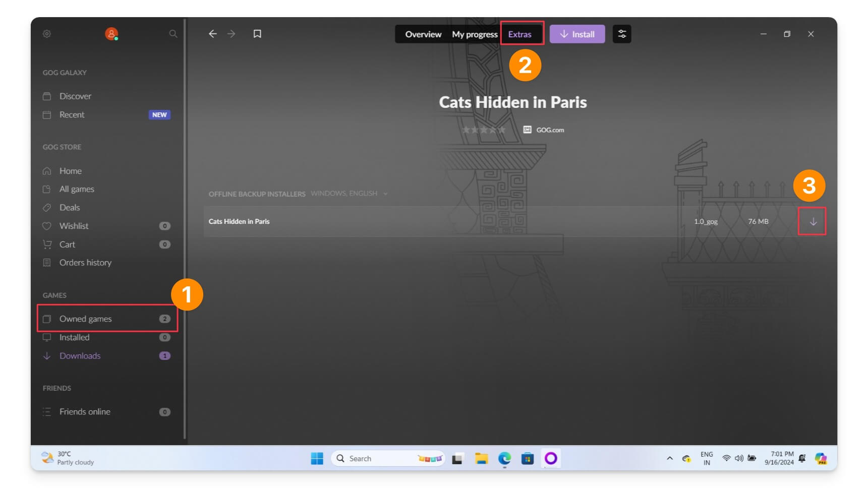Show hidden system tray icons
Viewport: 868px width, 488px height.
coord(670,458)
